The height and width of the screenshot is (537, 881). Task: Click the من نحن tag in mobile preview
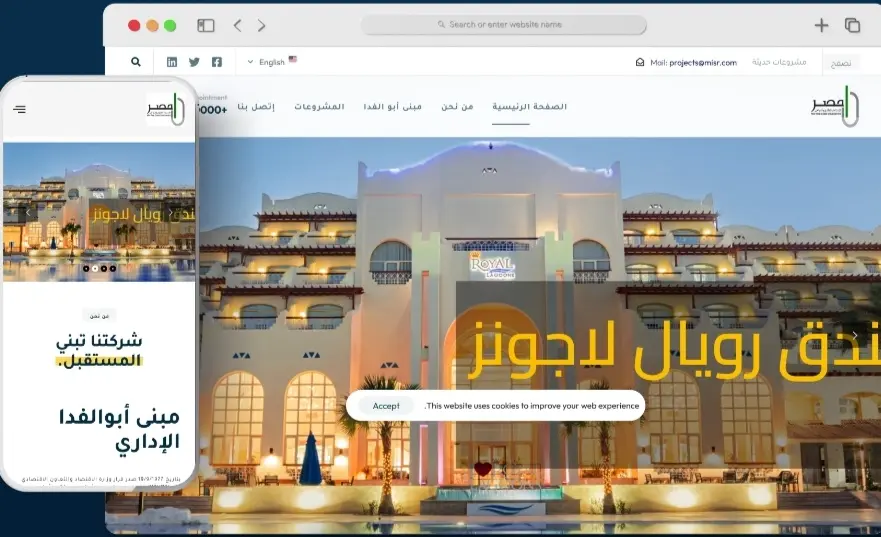pos(99,316)
